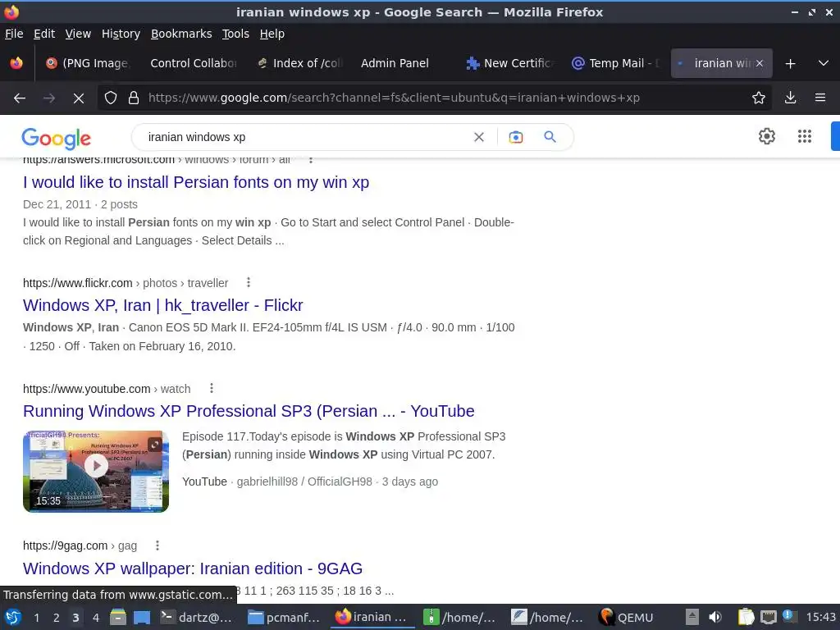This screenshot has height=630, width=840.
Task: Open more options for answers.microsoft.com result
Action: click(311, 160)
